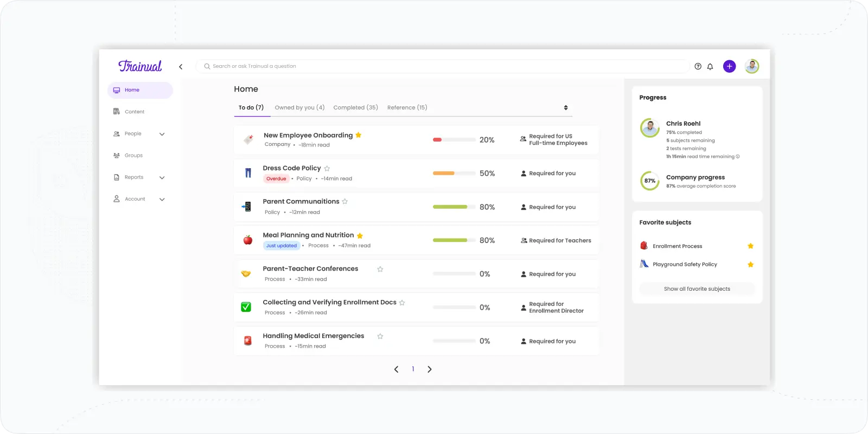Favorite Parent Communications with its star
868x434 pixels.
tap(345, 202)
